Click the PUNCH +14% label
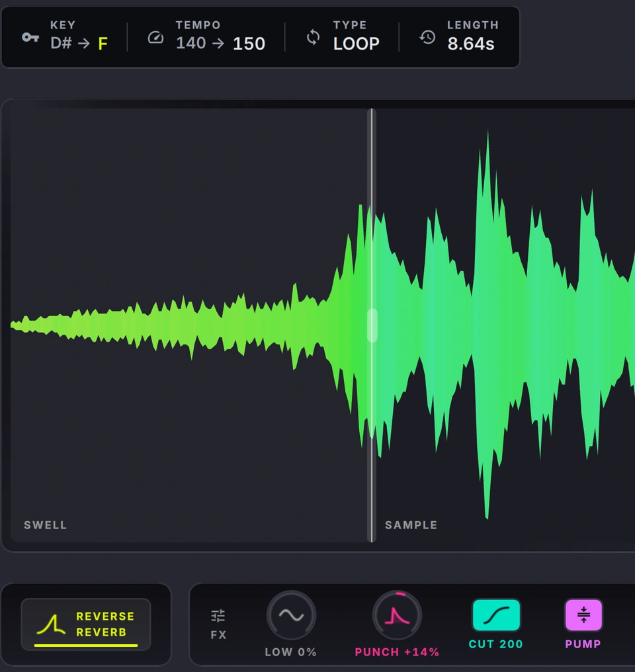 (397, 652)
